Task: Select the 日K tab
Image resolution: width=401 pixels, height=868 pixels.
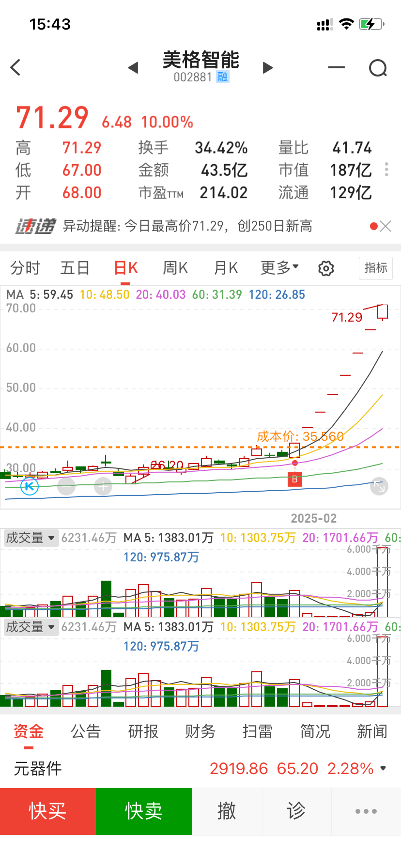Action: click(126, 267)
